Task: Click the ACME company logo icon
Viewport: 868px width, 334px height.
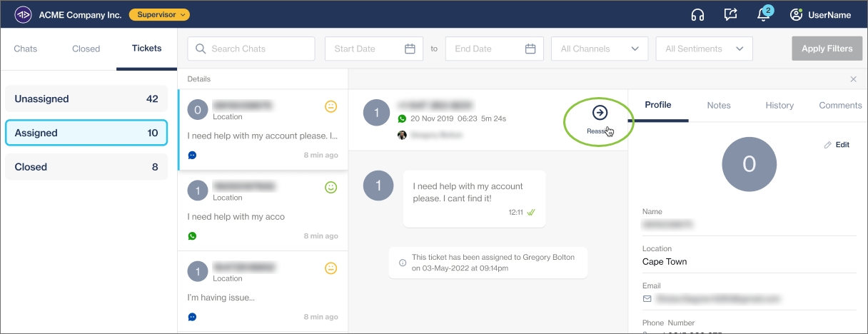Action: click(x=24, y=14)
